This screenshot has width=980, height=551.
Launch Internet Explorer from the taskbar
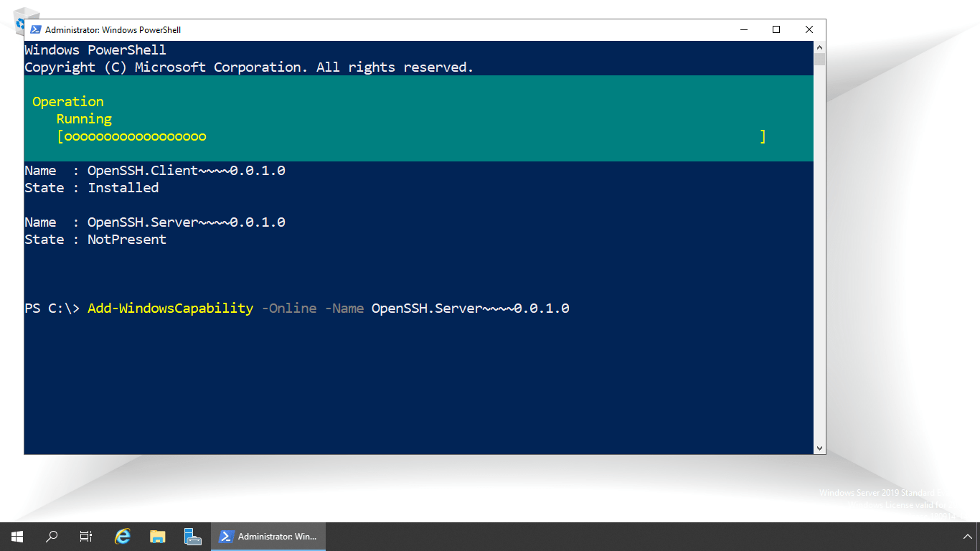coord(123,537)
